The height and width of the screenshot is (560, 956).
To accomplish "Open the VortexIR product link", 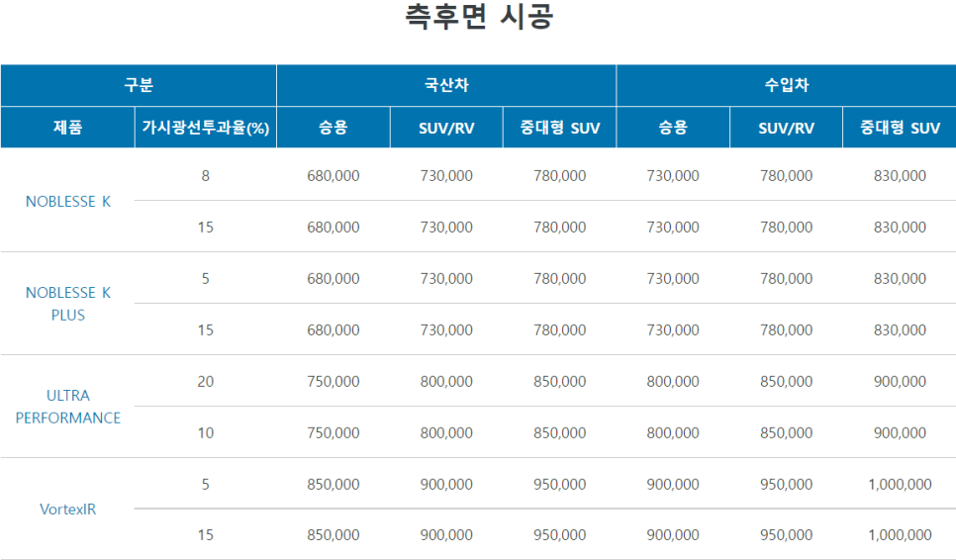I will [x=68, y=510].
